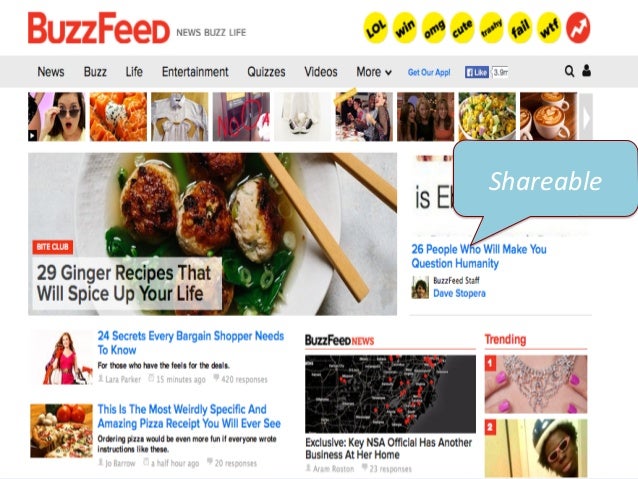Open the 29 Ginger Recipes feature image
638x479 pixels.
(212, 234)
